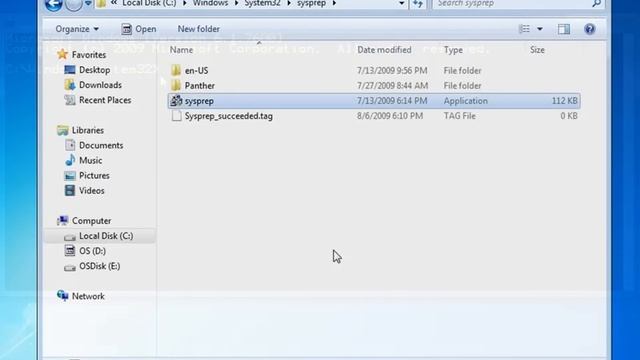Open Desktop in Favorites
This screenshot has height=360, width=640.
pyautogui.click(x=94, y=70)
